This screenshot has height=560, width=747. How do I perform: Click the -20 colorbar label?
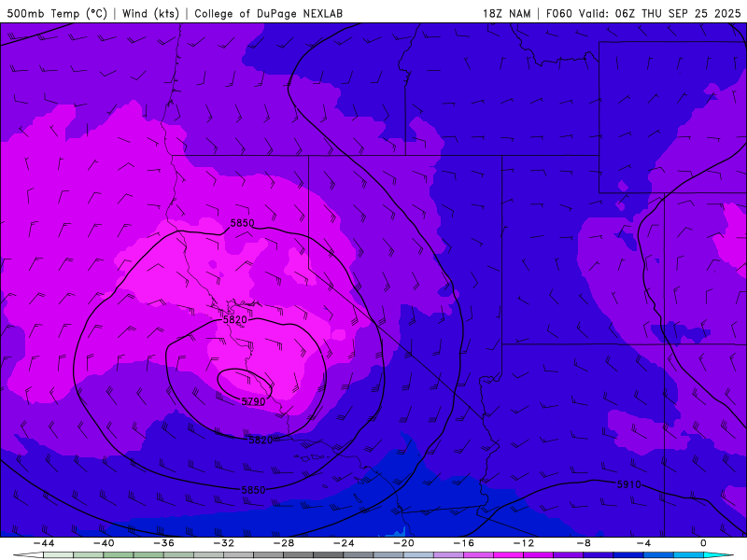[403, 543]
